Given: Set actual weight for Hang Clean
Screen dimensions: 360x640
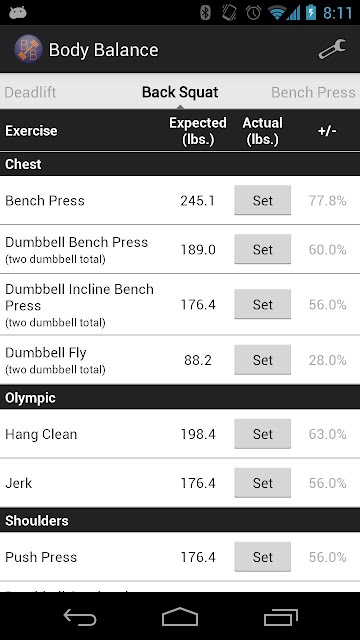Looking at the screenshot, I should tap(262, 433).
